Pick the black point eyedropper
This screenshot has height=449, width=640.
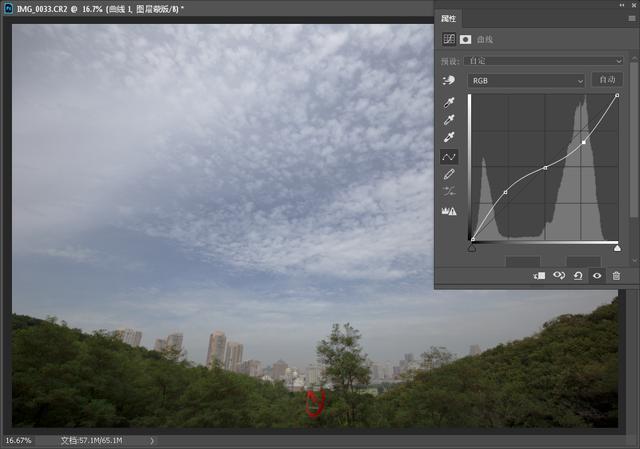[449, 102]
